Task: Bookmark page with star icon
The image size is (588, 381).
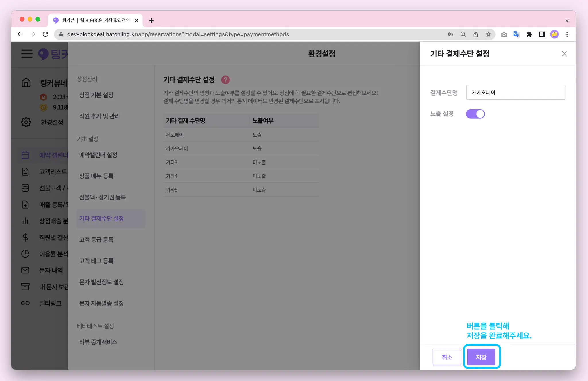Action: 488,34
